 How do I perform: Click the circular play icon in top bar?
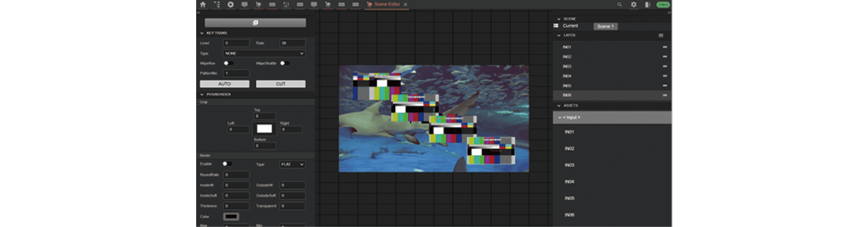click(230, 4)
